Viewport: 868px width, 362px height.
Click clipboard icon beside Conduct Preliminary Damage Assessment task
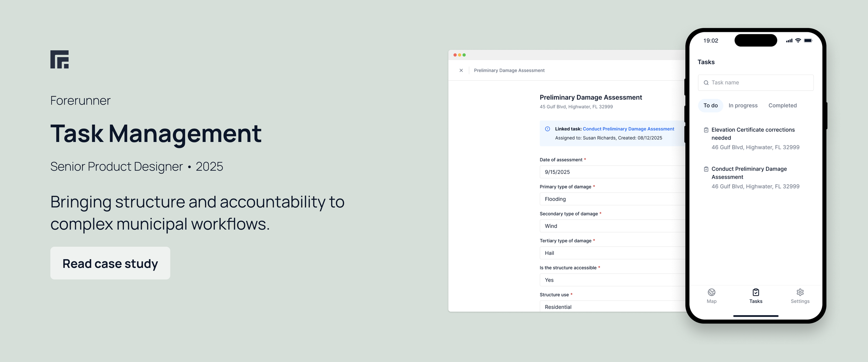click(706, 169)
